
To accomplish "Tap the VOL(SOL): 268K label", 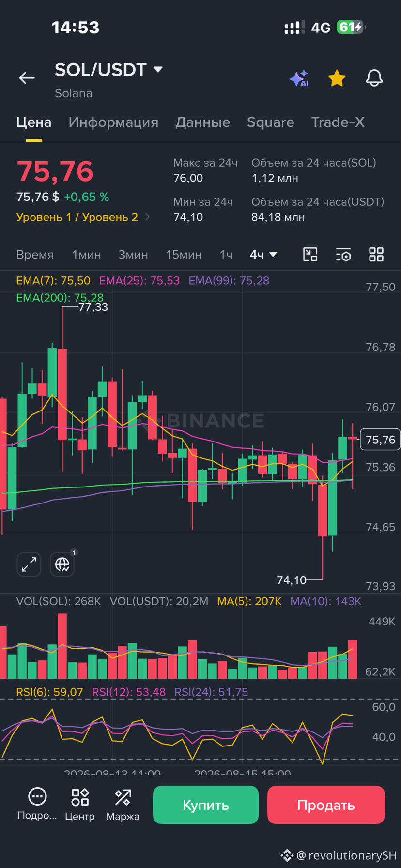I will tap(59, 601).
